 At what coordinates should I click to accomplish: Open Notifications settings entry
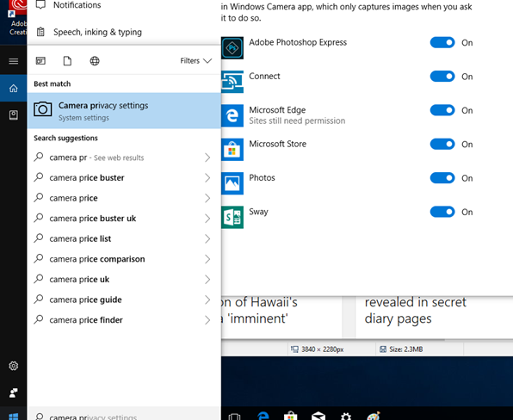pos(77,5)
